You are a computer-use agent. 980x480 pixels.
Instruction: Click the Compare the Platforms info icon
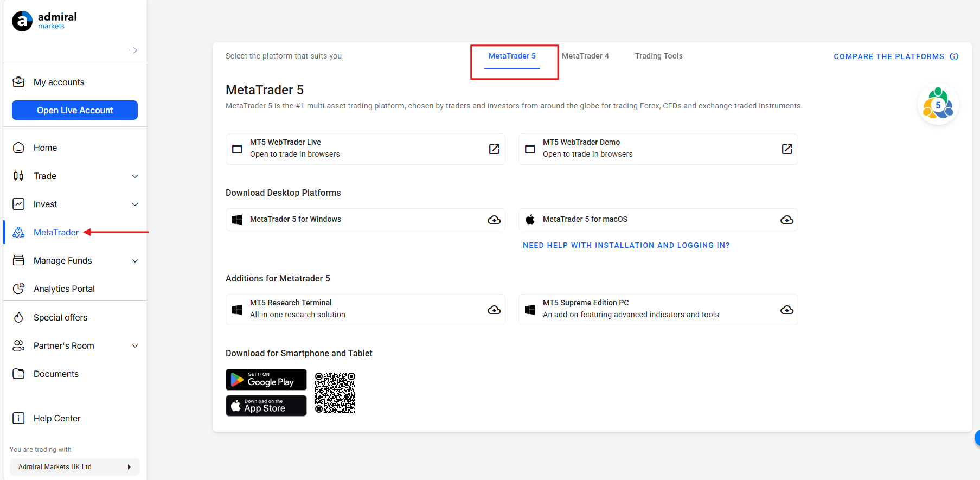click(x=954, y=56)
